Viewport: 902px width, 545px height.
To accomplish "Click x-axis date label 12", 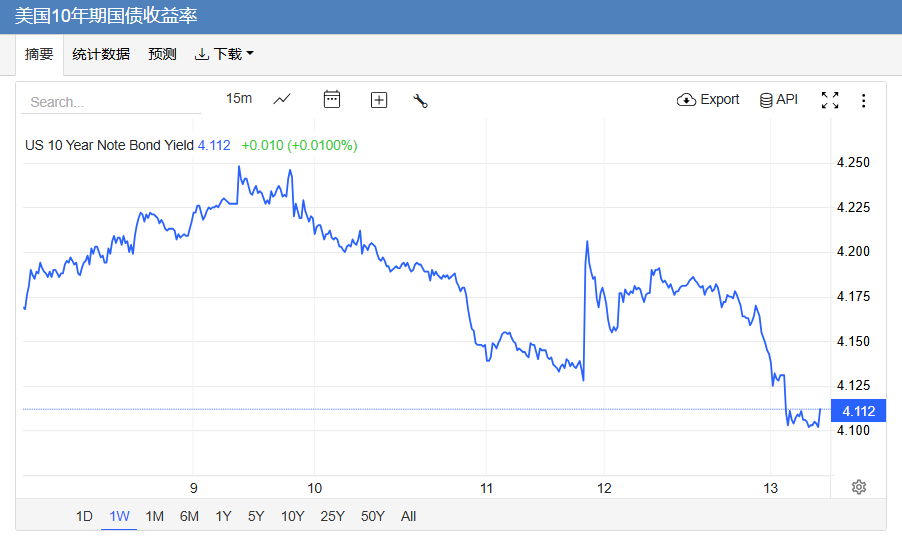I will (604, 489).
